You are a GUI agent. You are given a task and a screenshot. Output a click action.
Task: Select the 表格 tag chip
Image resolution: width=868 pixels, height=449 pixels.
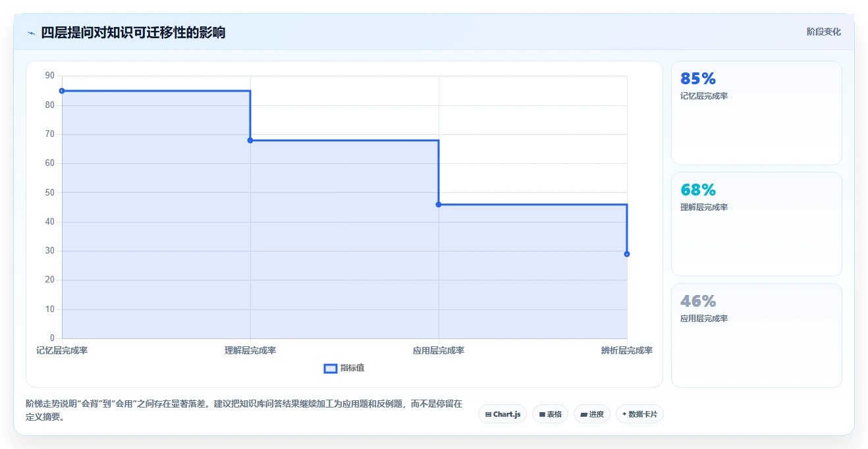[550, 414]
